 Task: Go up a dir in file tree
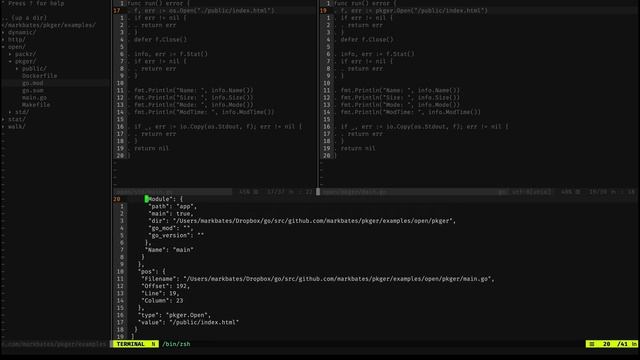pos(24,18)
